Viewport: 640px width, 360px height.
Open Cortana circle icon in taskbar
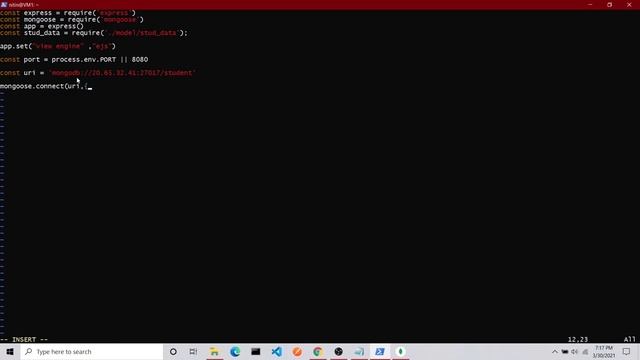[x=173, y=351]
